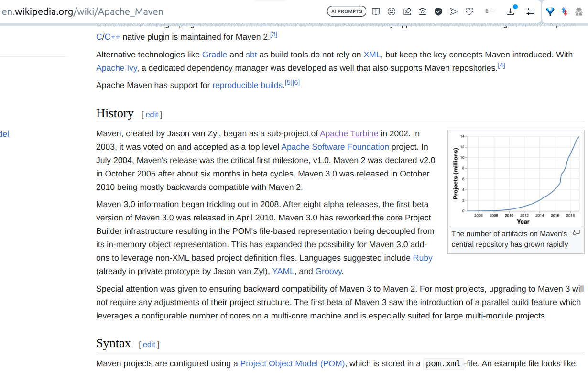Click the chart caption text

(x=510, y=239)
